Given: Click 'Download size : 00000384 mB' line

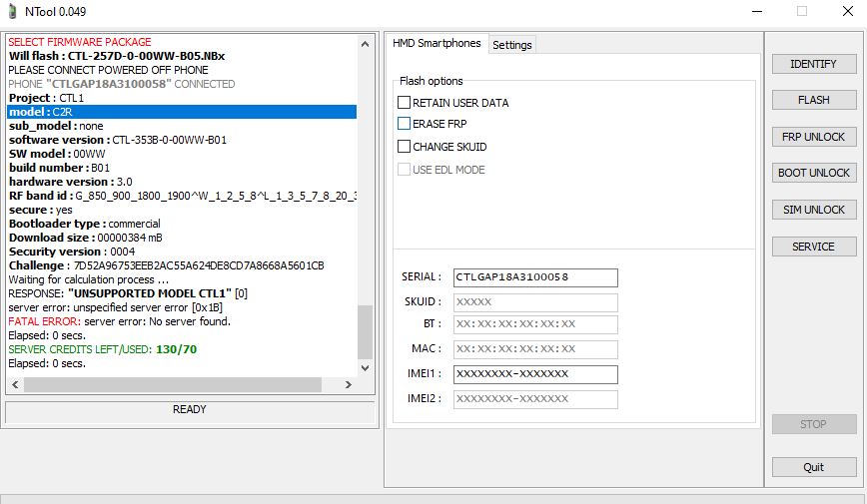Looking at the screenshot, I should tap(86, 238).
